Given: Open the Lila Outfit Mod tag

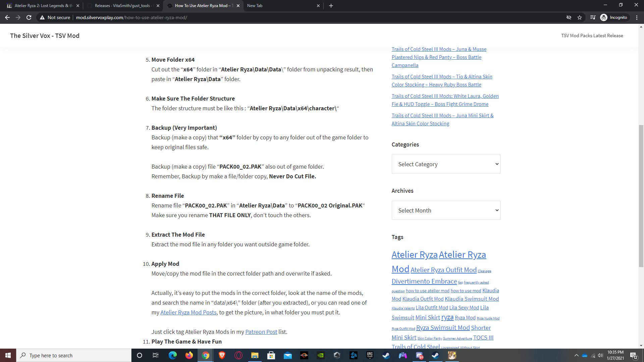Looking at the screenshot, I should pyautogui.click(x=432, y=308).
